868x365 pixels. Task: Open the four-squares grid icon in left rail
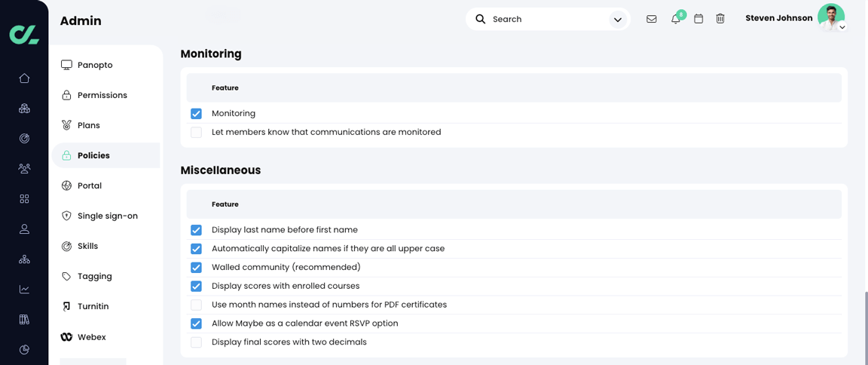(x=24, y=199)
